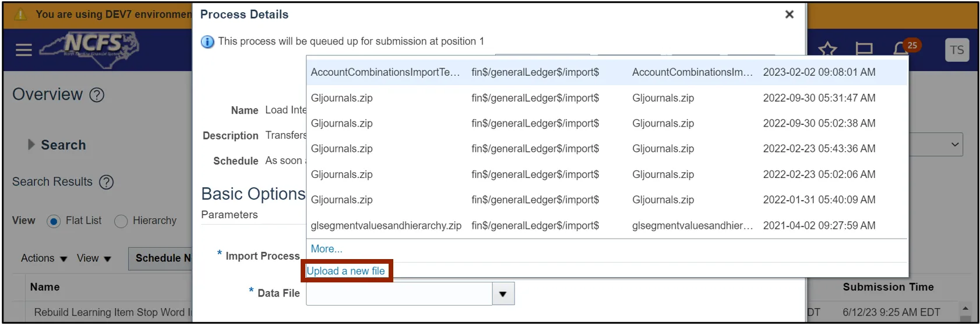The height and width of the screenshot is (325, 980).
Task: Open the Data File dropdown arrow
Action: (x=503, y=294)
